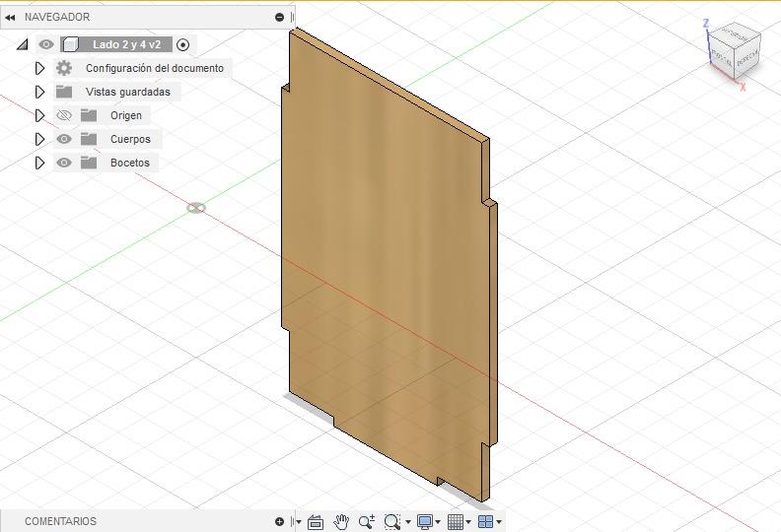
Task: Select Configuración del documento label
Action: (155, 68)
